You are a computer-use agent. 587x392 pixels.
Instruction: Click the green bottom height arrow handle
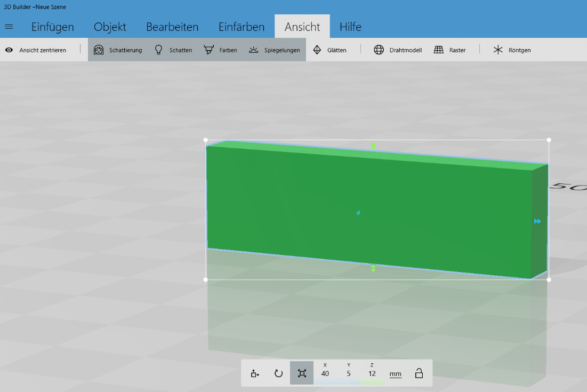(x=373, y=268)
